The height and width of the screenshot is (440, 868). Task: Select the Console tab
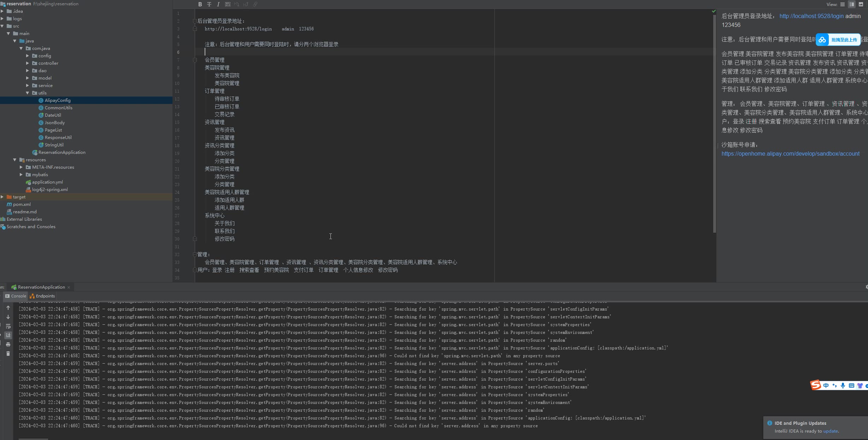click(16, 296)
